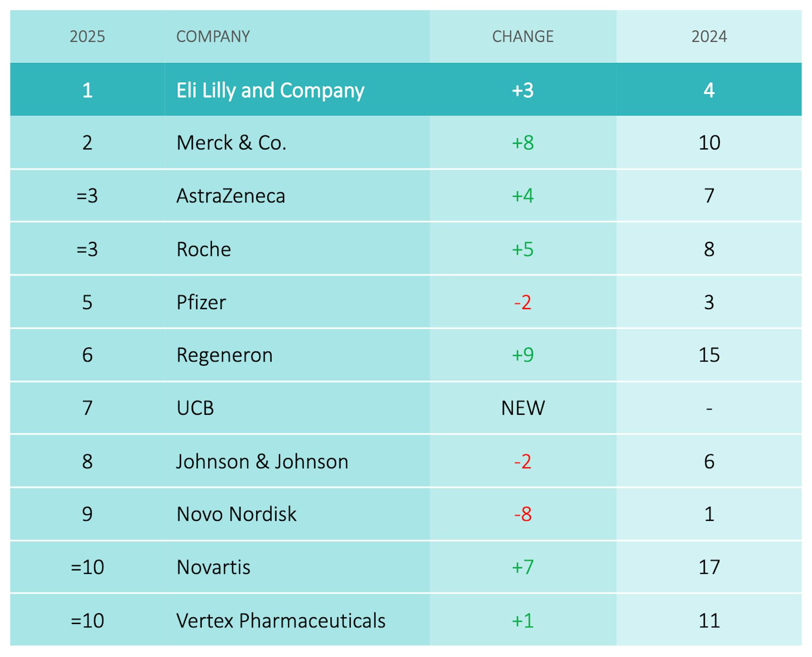Viewport: 812px width, 657px height.
Task: Click the CHANGE column header
Action: (x=523, y=37)
